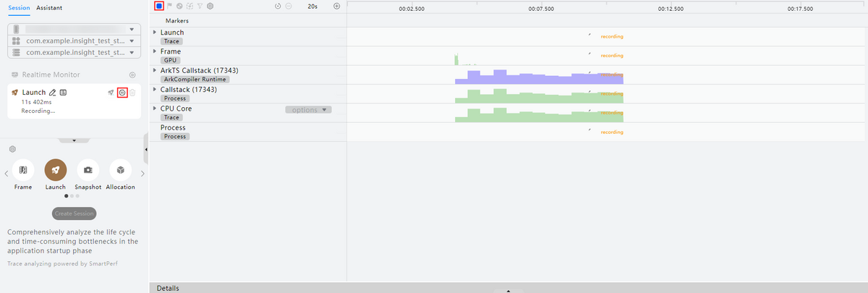Viewport: 868px width, 293px height.
Task: Expand the ArkTS Callstack track
Action: [x=155, y=70]
